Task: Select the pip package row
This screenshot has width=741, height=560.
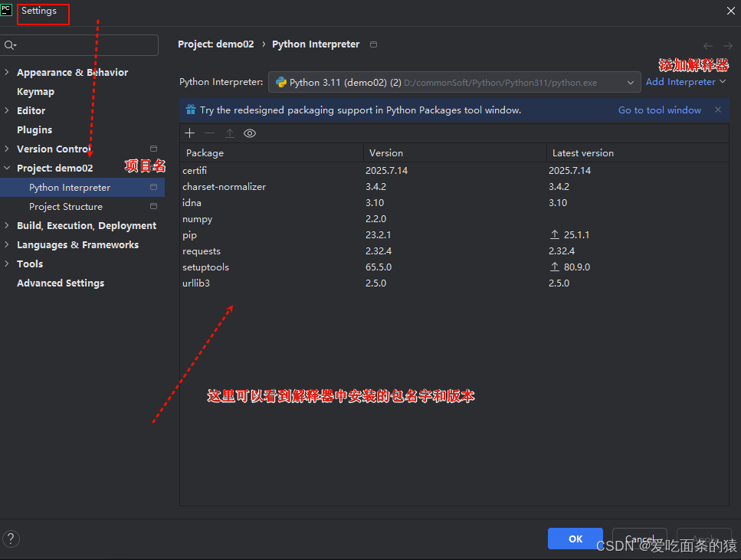Action: pyautogui.click(x=454, y=234)
